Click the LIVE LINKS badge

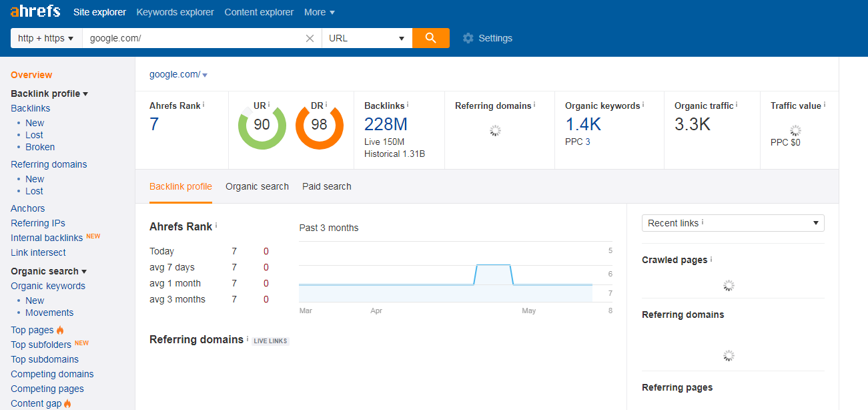pyautogui.click(x=270, y=341)
